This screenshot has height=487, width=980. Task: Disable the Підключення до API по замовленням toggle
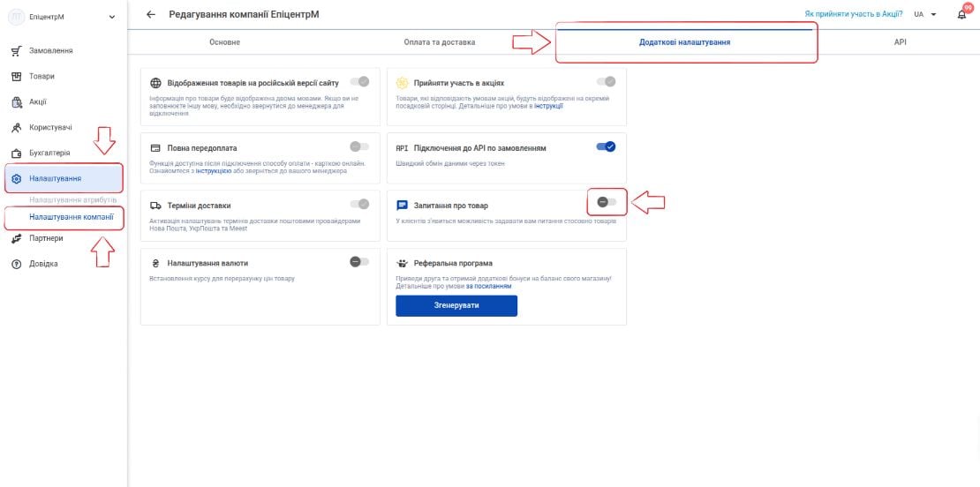point(607,146)
